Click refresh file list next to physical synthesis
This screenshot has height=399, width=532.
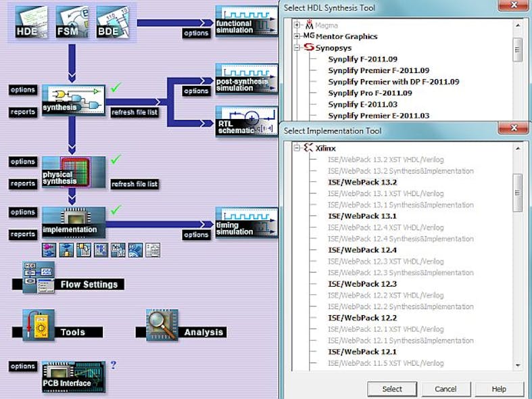(x=135, y=184)
